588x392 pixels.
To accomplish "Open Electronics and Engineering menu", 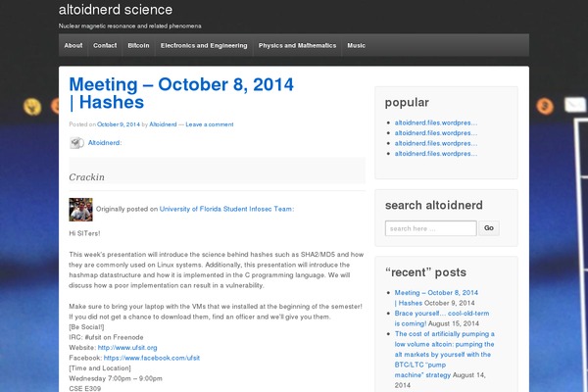I will click(204, 45).
